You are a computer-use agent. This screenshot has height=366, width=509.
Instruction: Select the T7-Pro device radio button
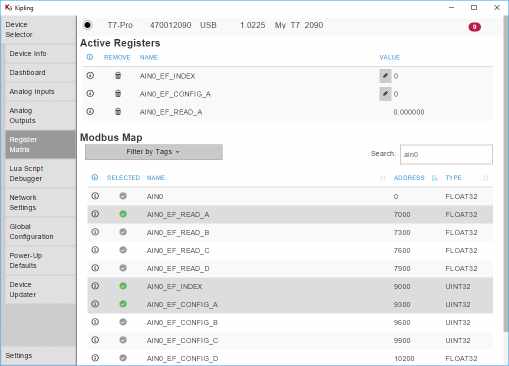(x=87, y=25)
